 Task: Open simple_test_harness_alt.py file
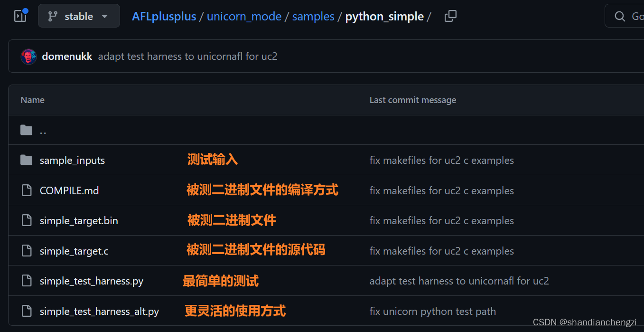[x=99, y=311]
